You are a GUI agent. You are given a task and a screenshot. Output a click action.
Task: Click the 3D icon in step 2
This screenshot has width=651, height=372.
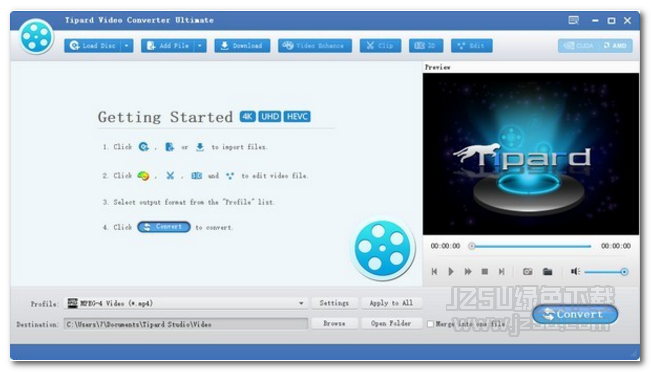click(196, 176)
